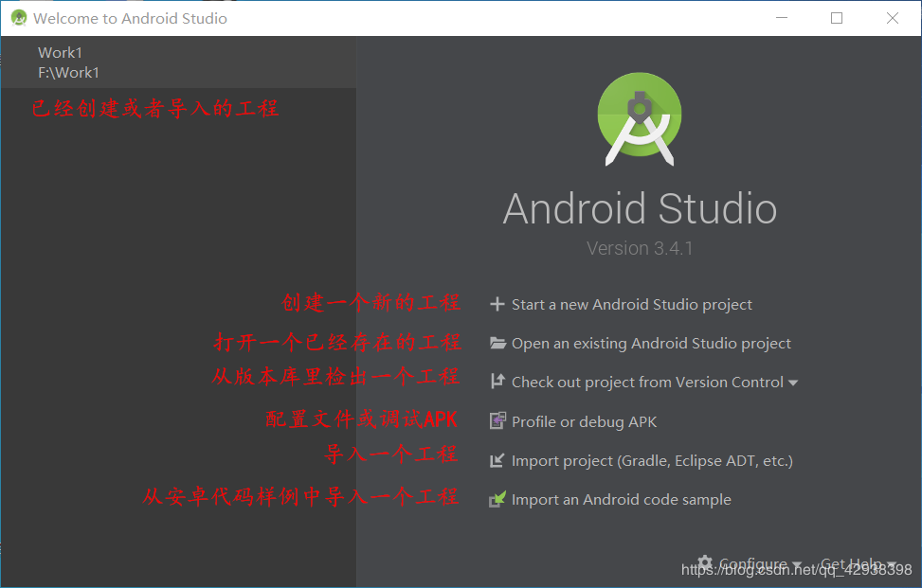The width and height of the screenshot is (922, 588).
Task: Click the Get Help label
Action: pos(850,562)
